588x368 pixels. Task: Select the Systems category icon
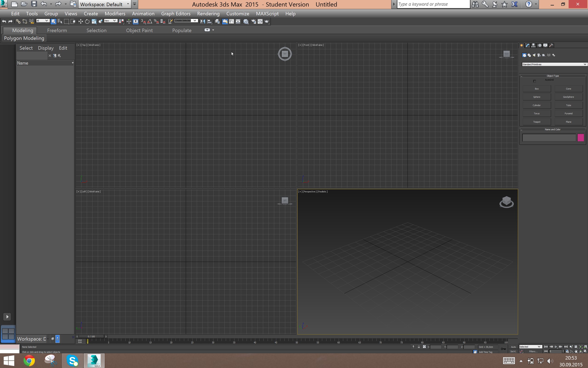pyautogui.click(x=554, y=55)
